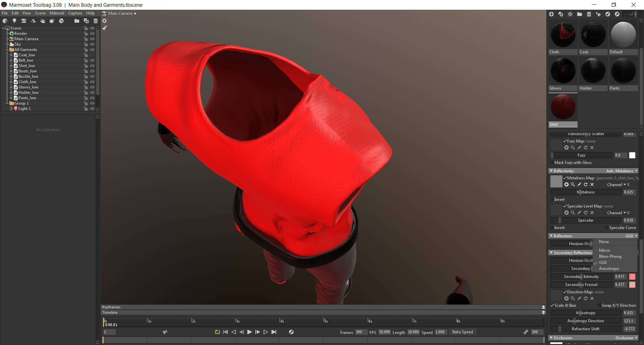Enable Invert under Metalness
This screenshot has width=644, height=345.
552,199
